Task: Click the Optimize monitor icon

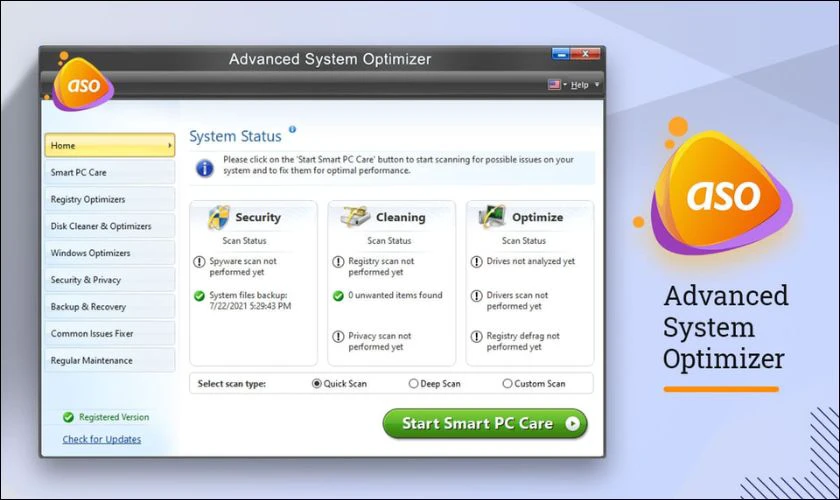Action: click(492, 217)
